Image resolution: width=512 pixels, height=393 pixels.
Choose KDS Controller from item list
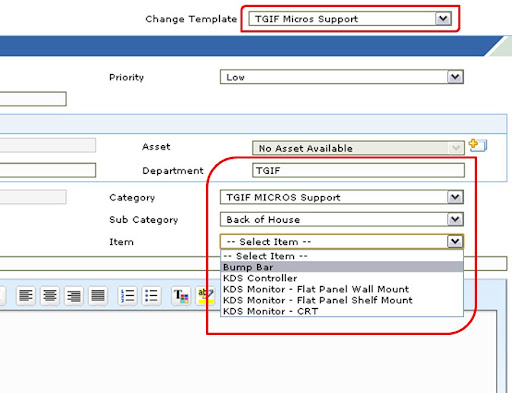click(x=342, y=278)
